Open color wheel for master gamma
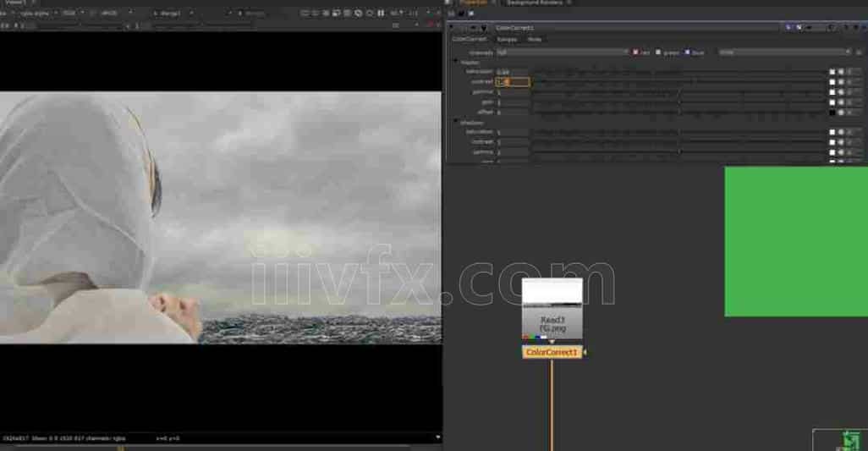The image size is (868, 451). [x=841, y=92]
